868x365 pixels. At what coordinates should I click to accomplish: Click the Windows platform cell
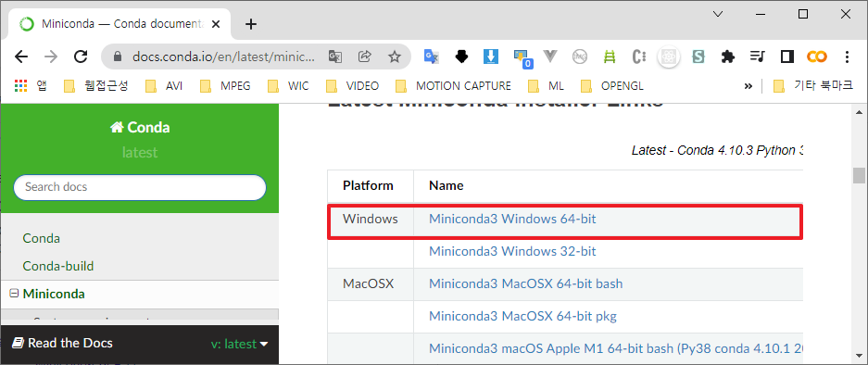tap(371, 219)
